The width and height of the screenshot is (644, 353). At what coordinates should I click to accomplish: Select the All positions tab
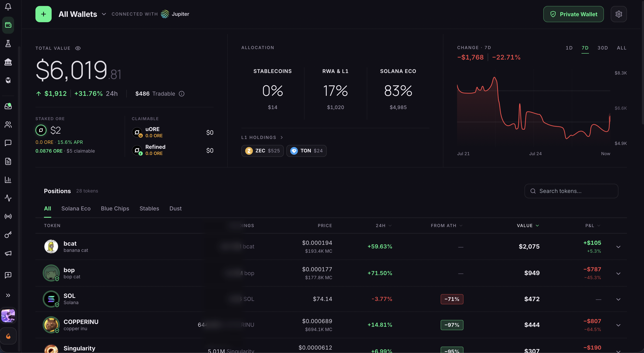pyautogui.click(x=48, y=209)
